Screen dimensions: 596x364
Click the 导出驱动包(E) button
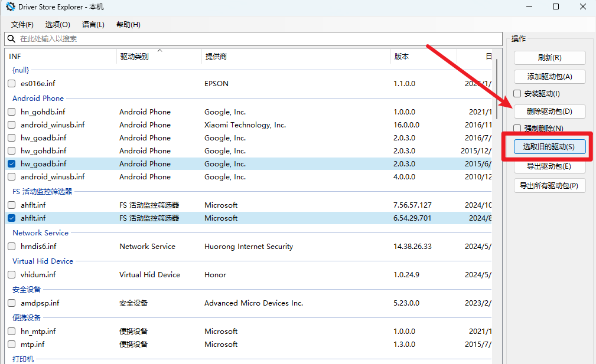pos(549,166)
